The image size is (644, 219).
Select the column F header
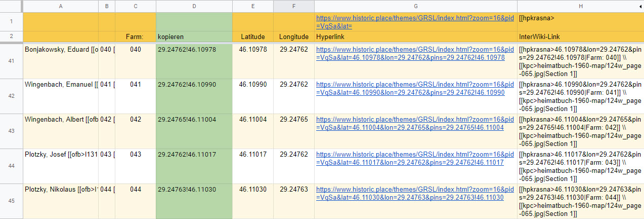click(294, 6)
